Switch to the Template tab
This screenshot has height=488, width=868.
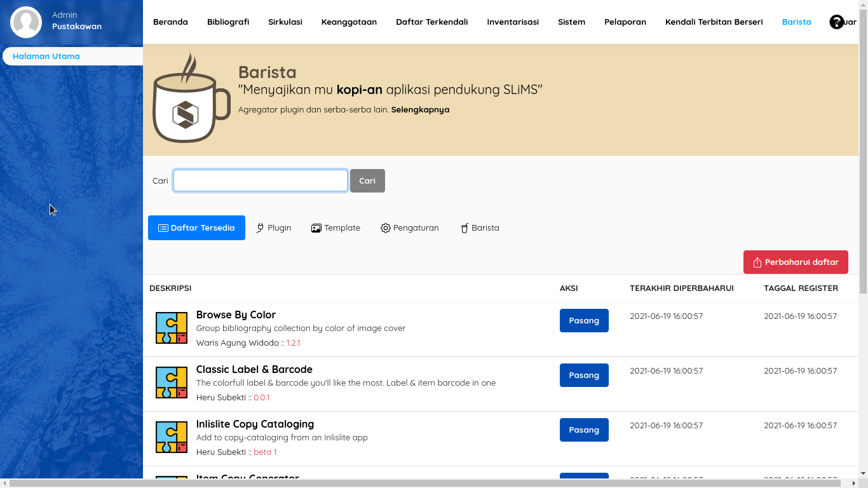[336, 228]
